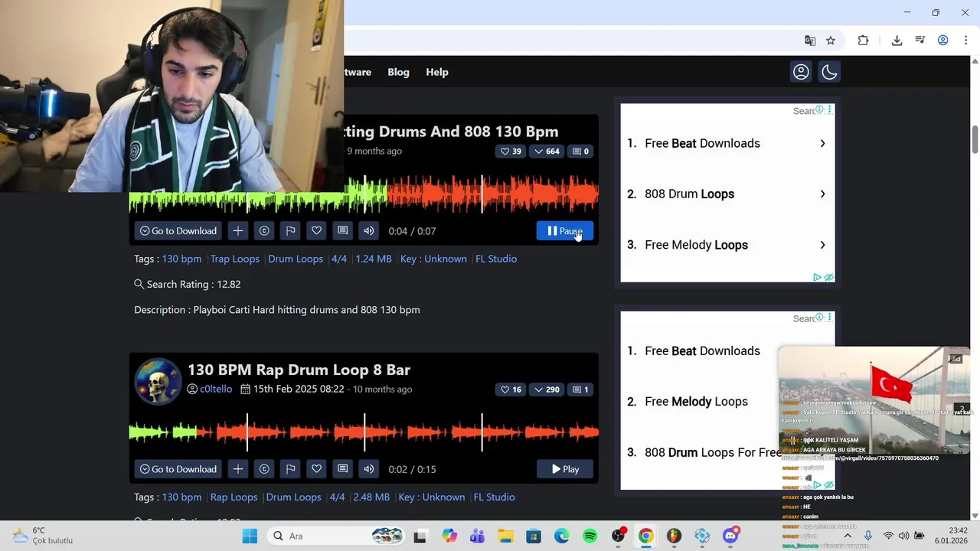Open the c0ltello user profile link
This screenshot has width=980, height=551.
(216, 389)
